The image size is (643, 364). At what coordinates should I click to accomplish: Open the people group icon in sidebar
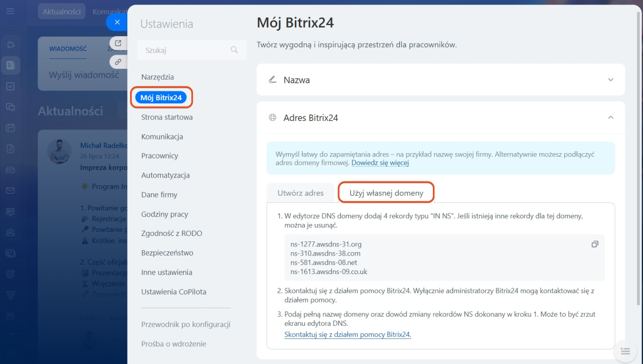point(11,232)
